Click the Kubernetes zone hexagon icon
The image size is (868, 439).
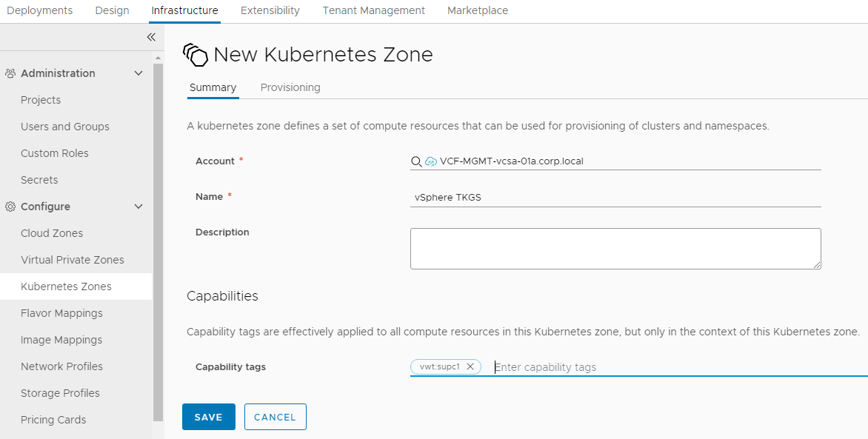pyautogui.click(x=196, y=55)
